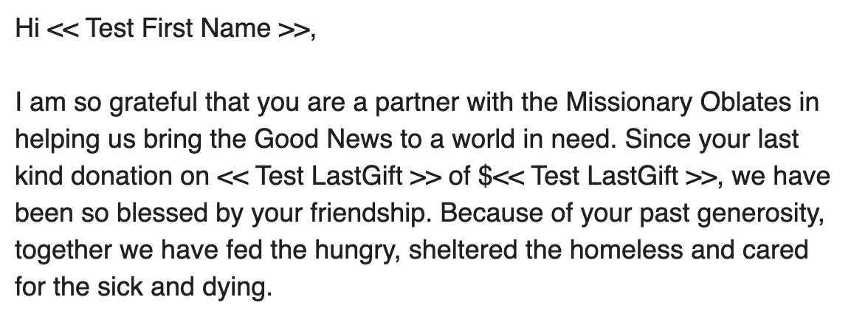Click the LastGift merge tag after the dollar sign

pyautogui.click(x=610, y=176)
